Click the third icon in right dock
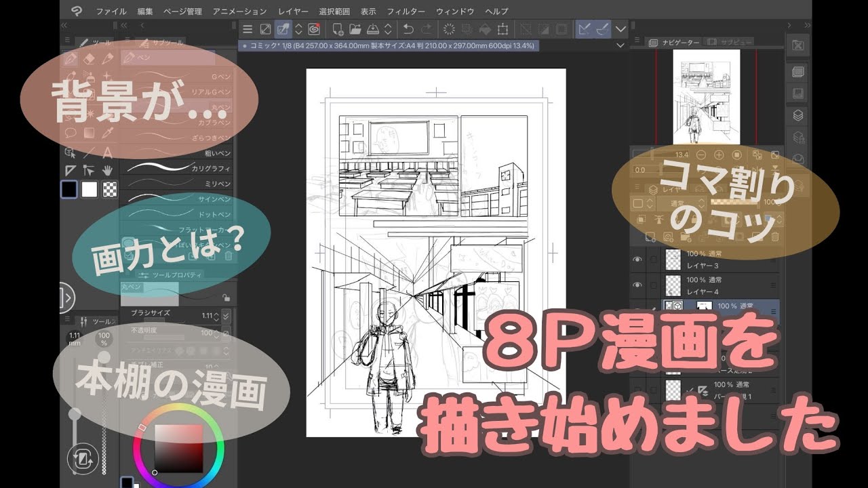Image resolution: width=868 pixels, height=488 pixels. [x=798, y=93]
